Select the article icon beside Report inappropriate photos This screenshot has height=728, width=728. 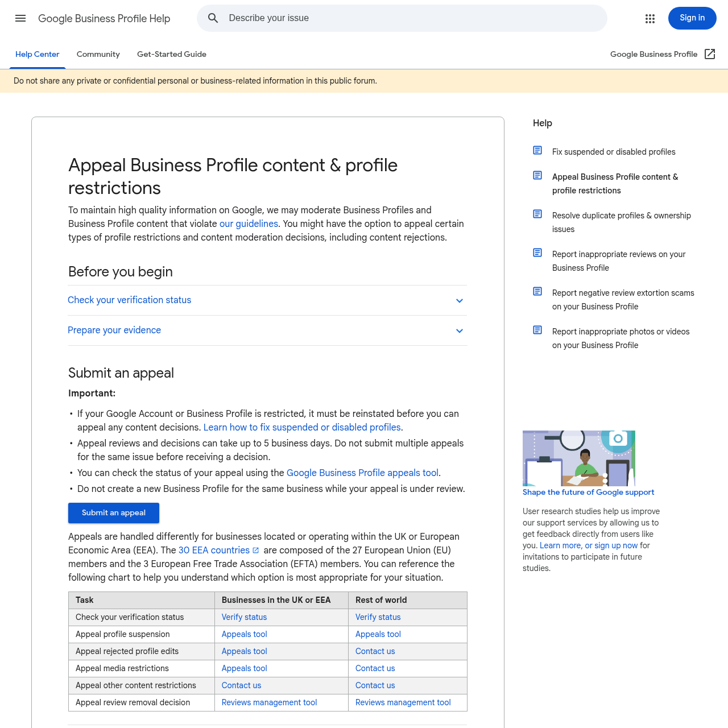[537, 330]
